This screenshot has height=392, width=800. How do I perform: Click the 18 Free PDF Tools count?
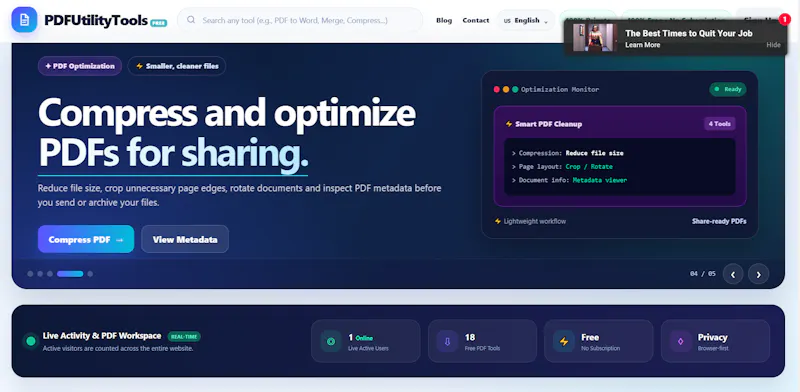click(470, 337)
